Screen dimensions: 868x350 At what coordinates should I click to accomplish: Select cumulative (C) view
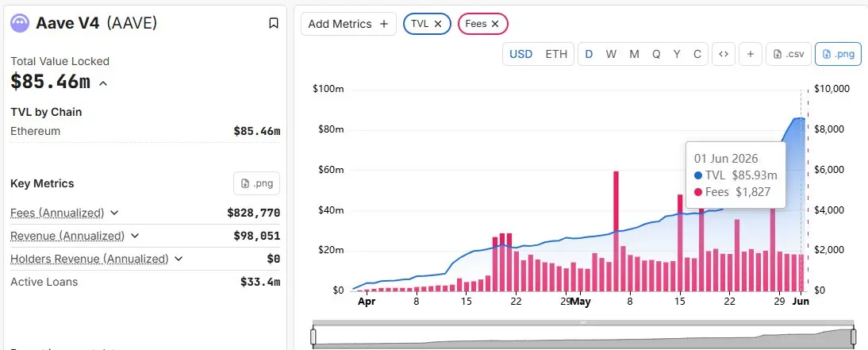(x=697, y=54)
